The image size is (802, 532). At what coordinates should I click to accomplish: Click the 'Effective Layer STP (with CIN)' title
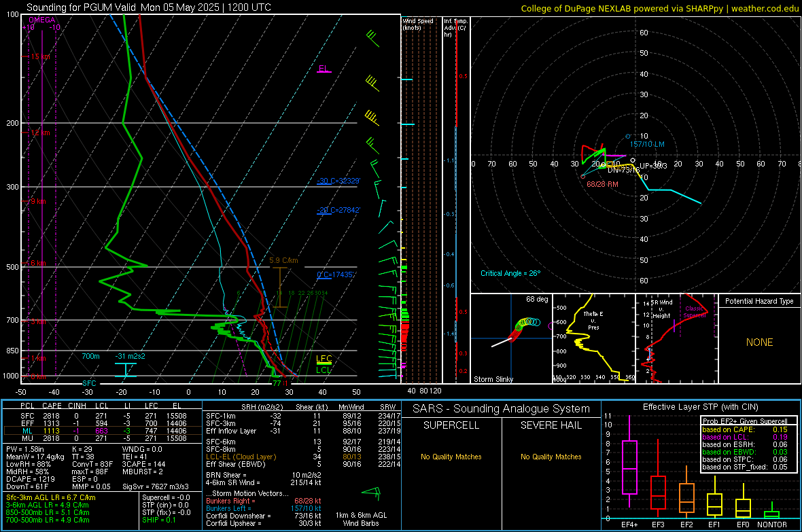click(x=700, y=407)
